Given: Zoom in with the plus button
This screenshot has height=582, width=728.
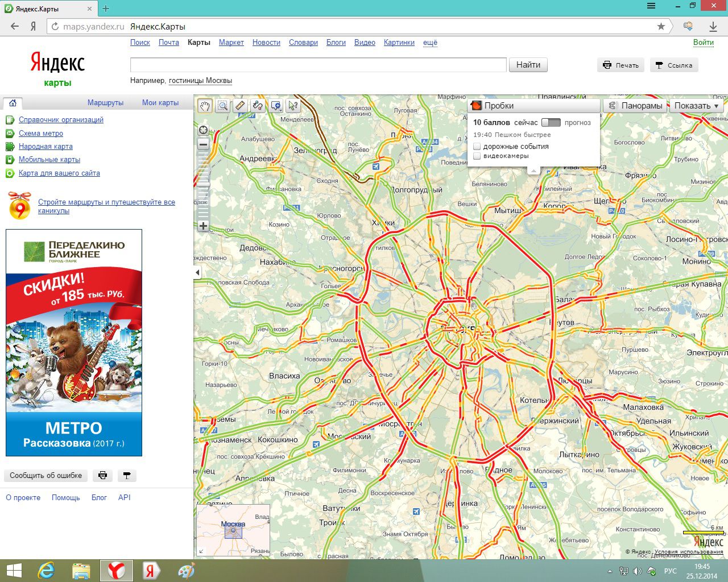Looking at the screenshot, I should [203, 226].
